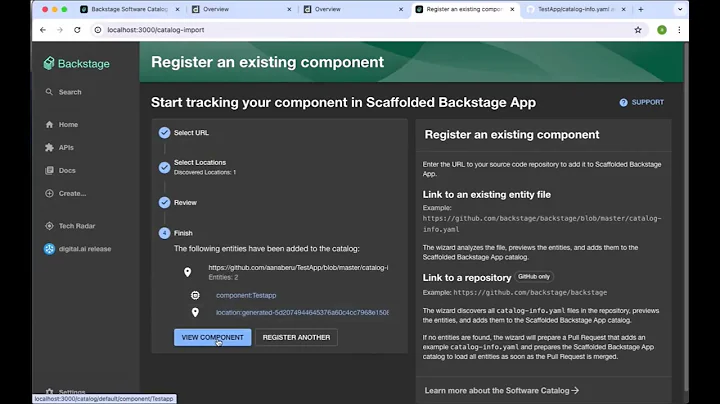Open APIs page from sidebar
Image resolution: width=720 pixels, height=404 pixels.
[x=60, y=147]
